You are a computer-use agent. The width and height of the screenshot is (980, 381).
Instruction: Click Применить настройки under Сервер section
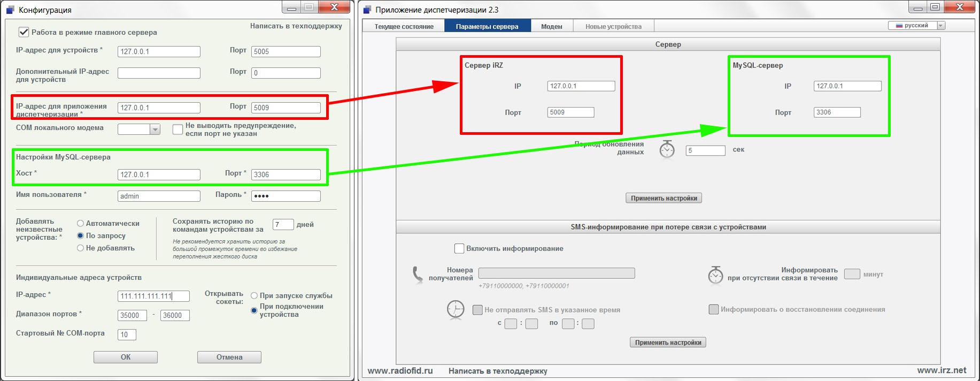[664, 198]
